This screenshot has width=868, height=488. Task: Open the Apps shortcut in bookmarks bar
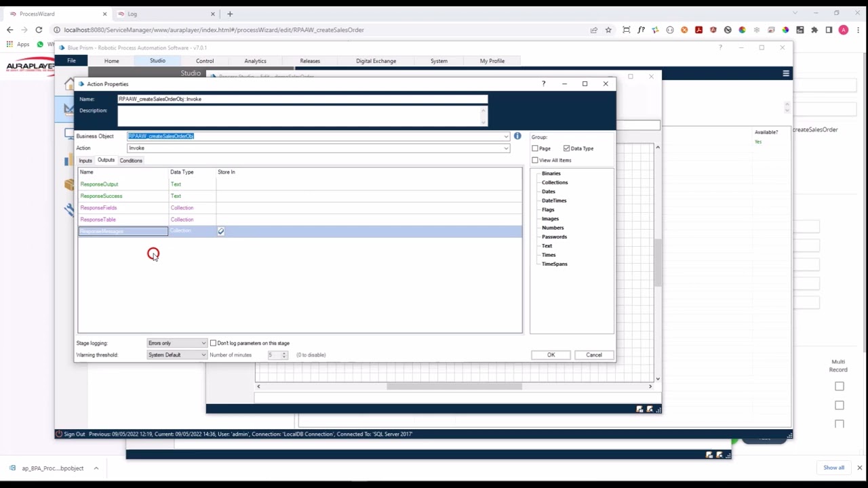(18, 44)
